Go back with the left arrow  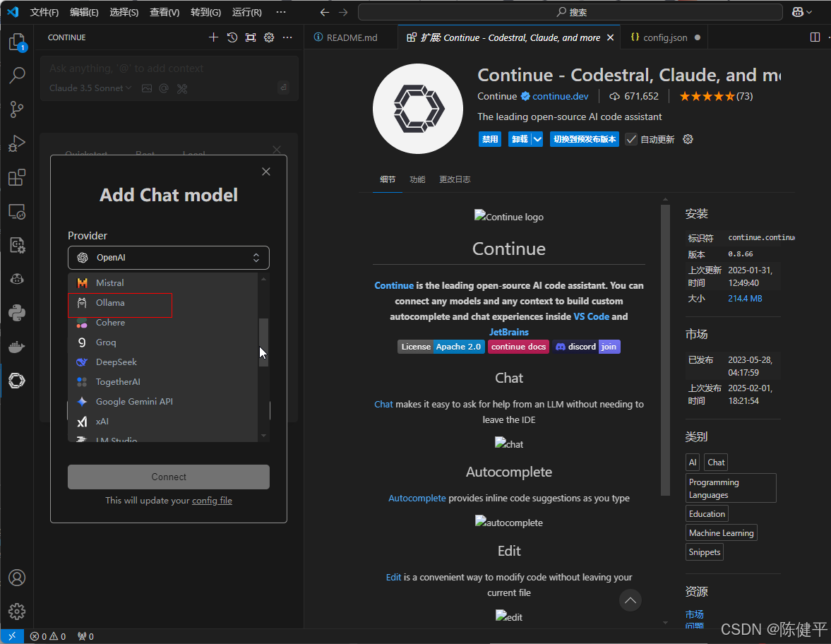click(324, 12)
